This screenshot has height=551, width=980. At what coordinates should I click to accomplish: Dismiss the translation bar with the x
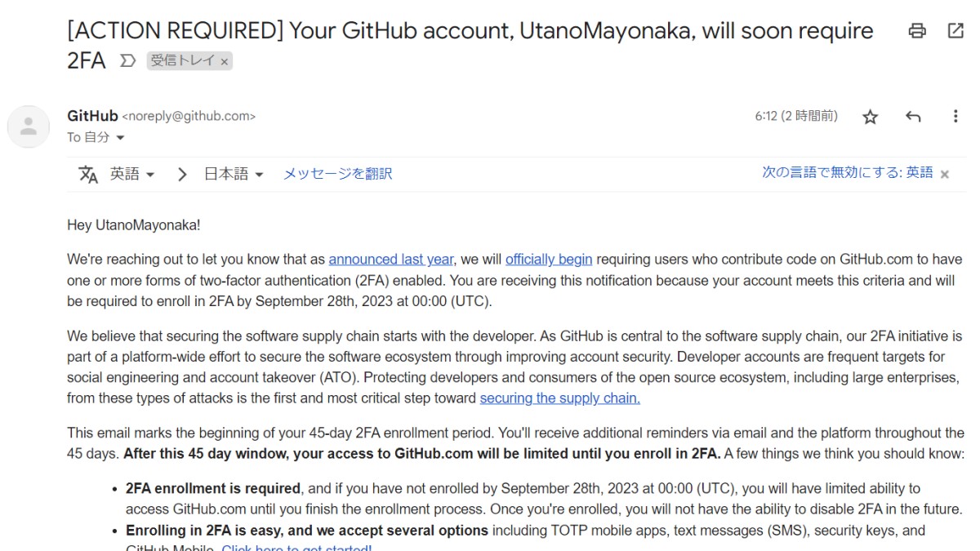coord(943,173)
